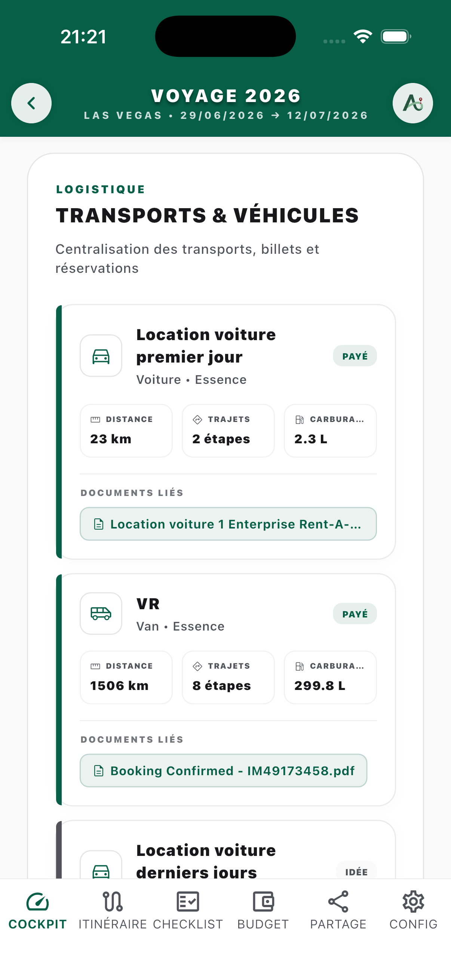Tap the car icon for Location voiture derniers jours
This screenshot has width=451, height=980.
point(101,867)
